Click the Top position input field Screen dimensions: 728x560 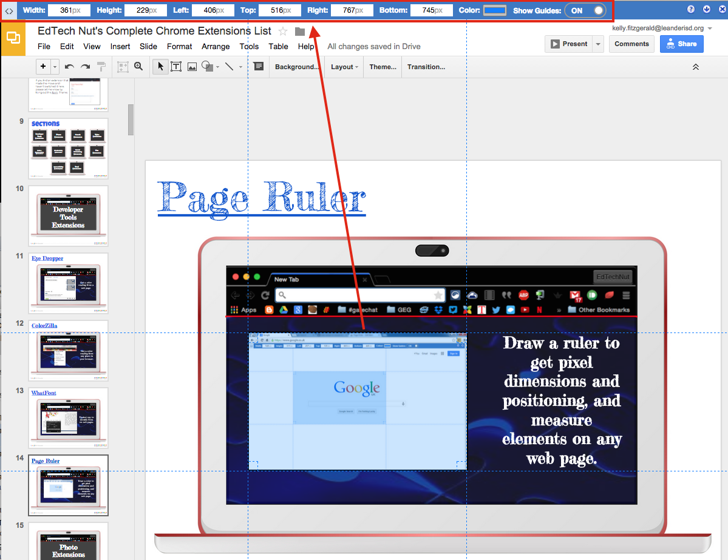280,10
